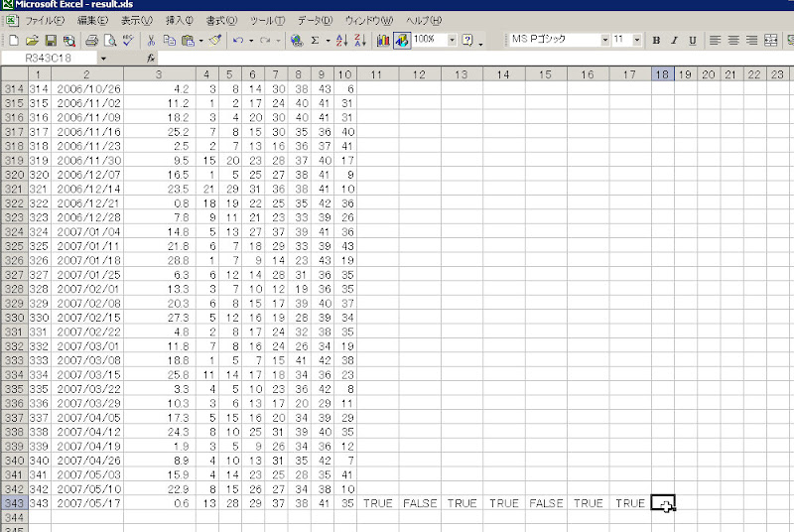This screenshot has height=532, width=794.
Task: Click the Select All corner box
Action: [14, 74]
